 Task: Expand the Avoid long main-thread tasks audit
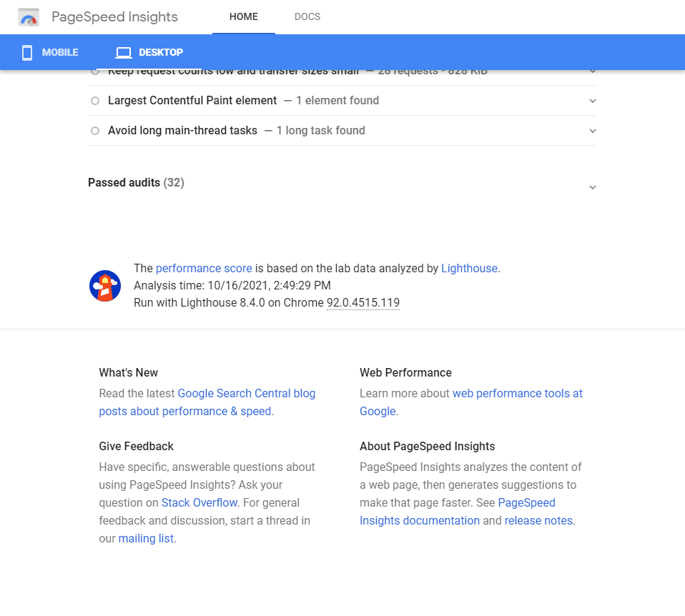[592, 131]
